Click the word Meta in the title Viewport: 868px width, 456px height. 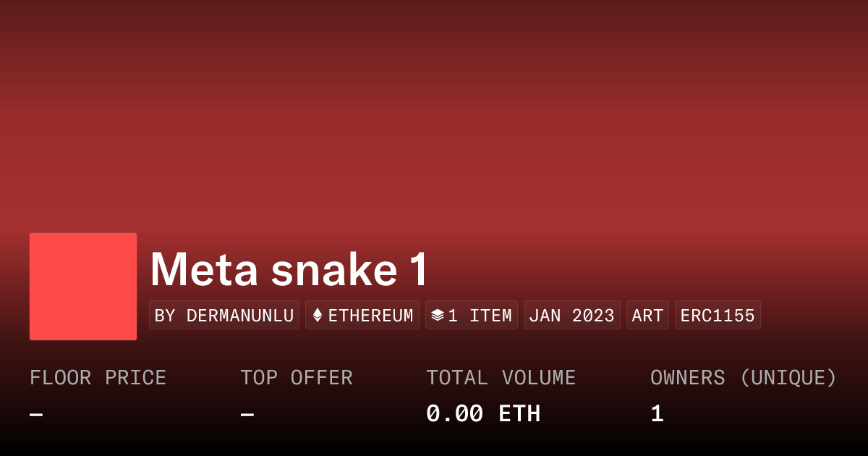coord(203,270)
